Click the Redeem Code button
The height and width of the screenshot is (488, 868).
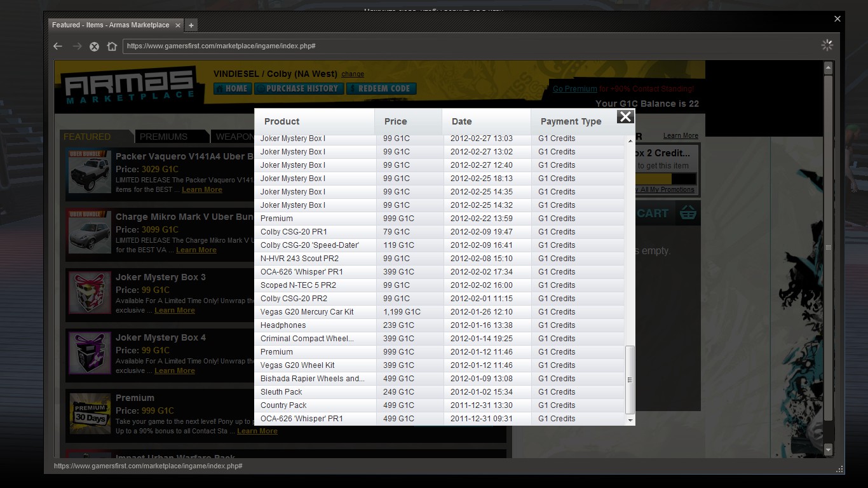(x=381, y=89)
